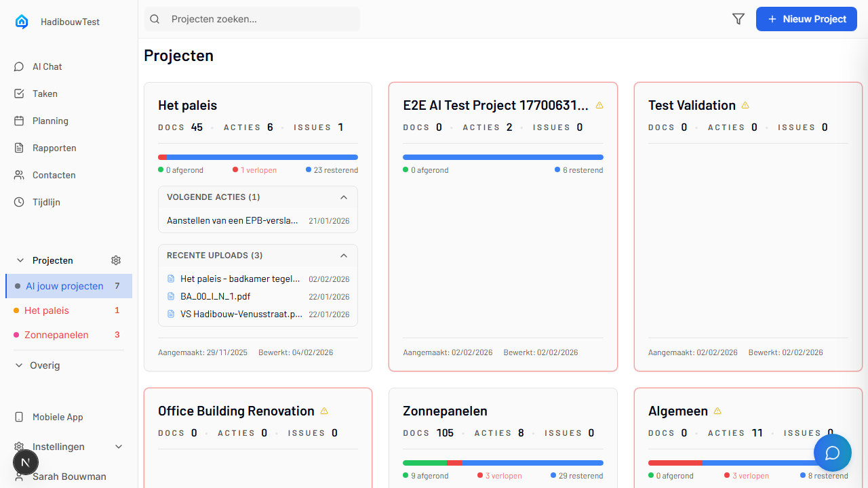Open the BA_00_I_N_1.pdf upload

point(214,296)
